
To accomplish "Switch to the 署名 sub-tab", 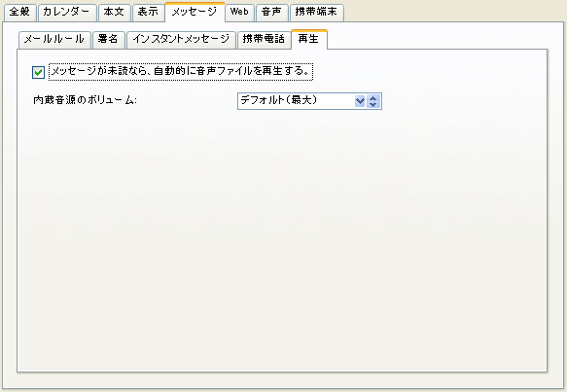I will pyautogui.click(x=109, y=40).
